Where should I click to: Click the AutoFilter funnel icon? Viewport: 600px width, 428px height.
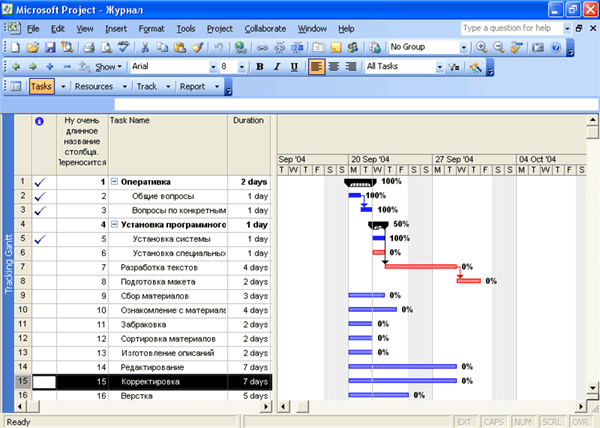(454, 67)
